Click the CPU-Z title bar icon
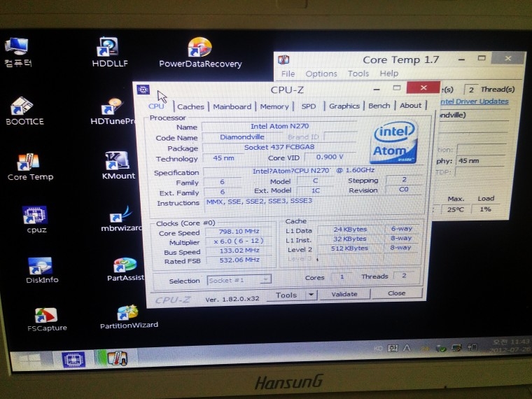 coord(143,89)
